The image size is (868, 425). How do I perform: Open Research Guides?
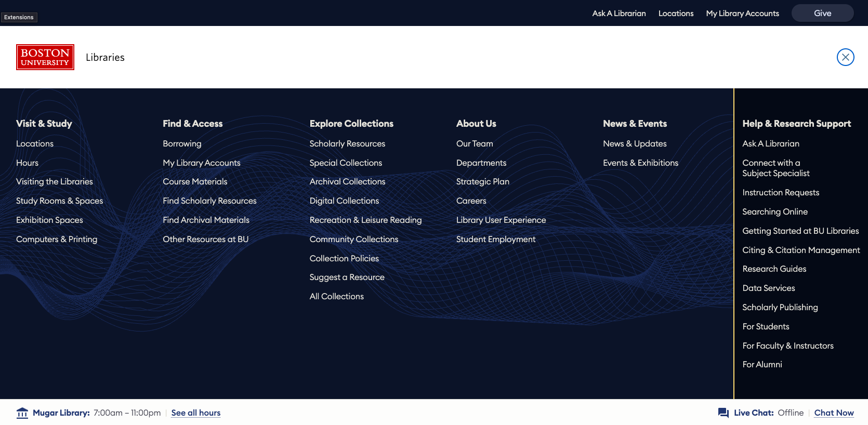point(774,269)
